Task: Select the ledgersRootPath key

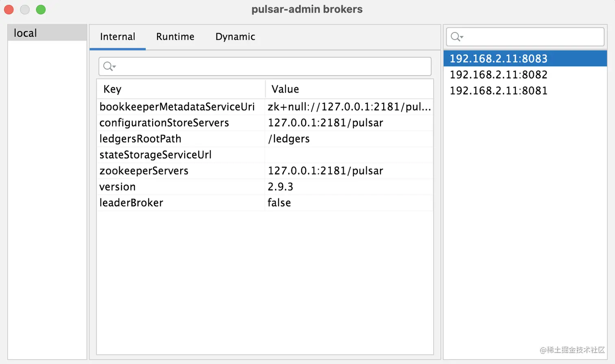Action: (181, 139)
